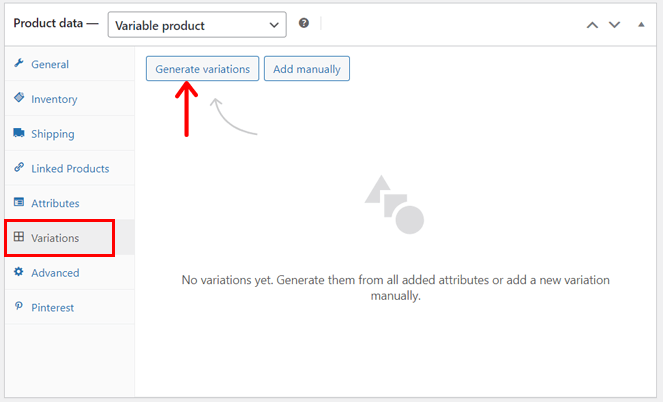Click the Shipping truck icon

19,134
